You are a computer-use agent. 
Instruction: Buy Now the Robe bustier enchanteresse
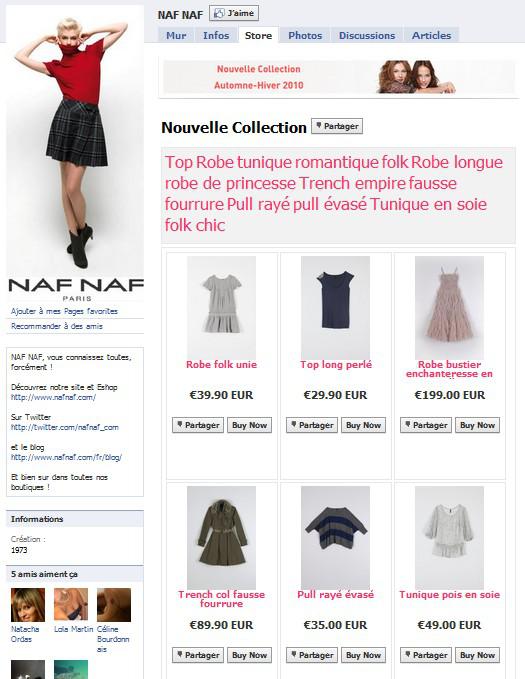tap(477, 425)
